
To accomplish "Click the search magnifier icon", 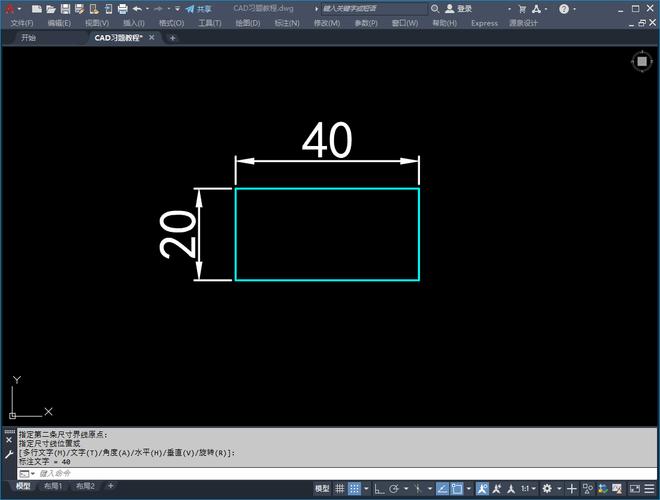I will [435, 8].
